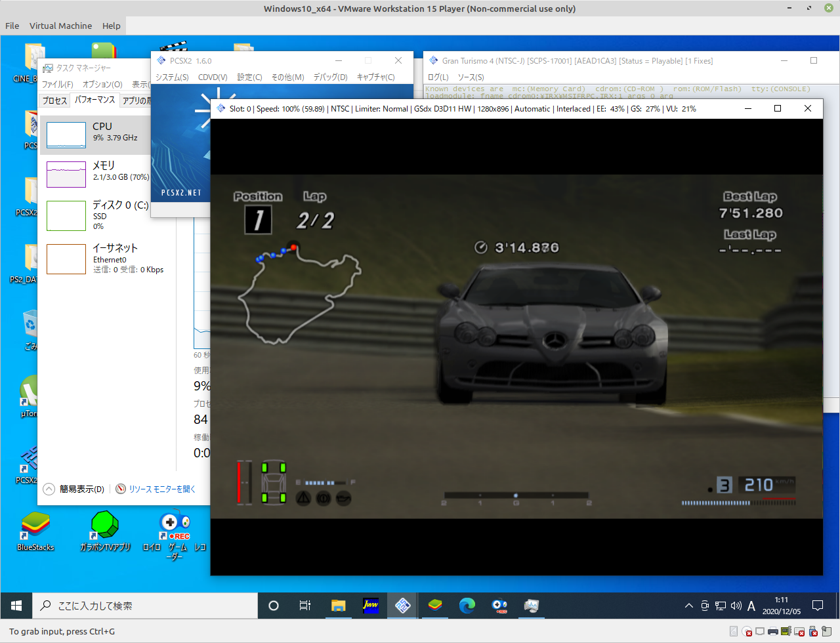Toggle the IME input mode A indicator
840x643 pixels.
[x=751, y=606]
